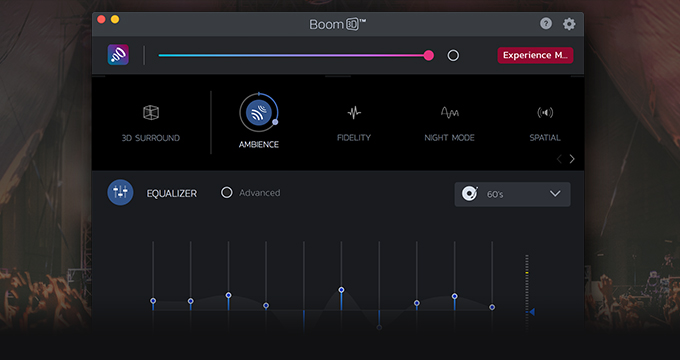Click the NIGHT MODE label
Viewport: 680px width, 360px height.
click(449, 137)
